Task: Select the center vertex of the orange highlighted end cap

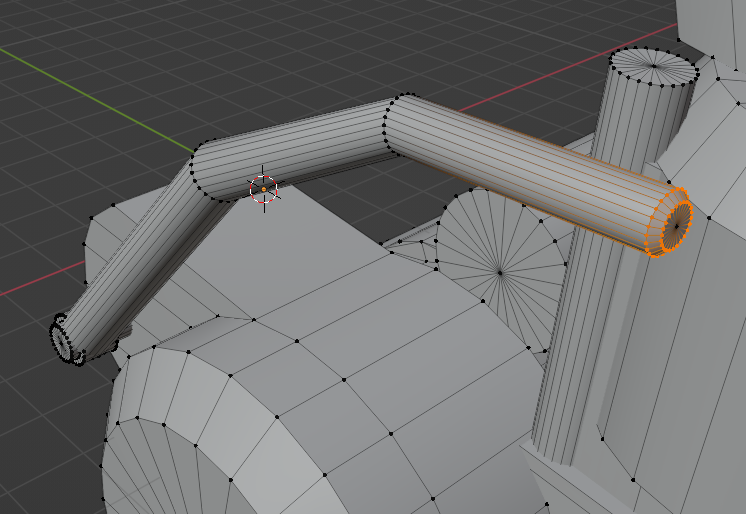Action: coord(677,227)
